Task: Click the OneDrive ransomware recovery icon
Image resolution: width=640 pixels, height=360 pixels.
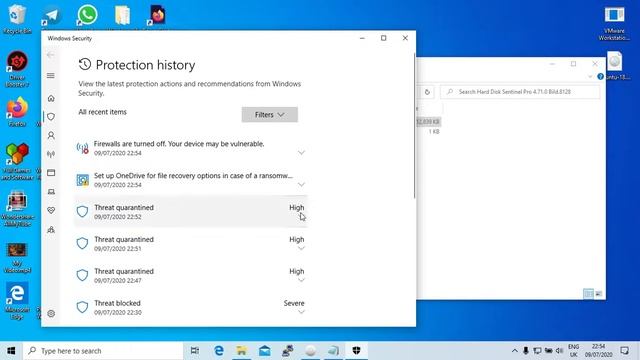Action: click(82, 180)
